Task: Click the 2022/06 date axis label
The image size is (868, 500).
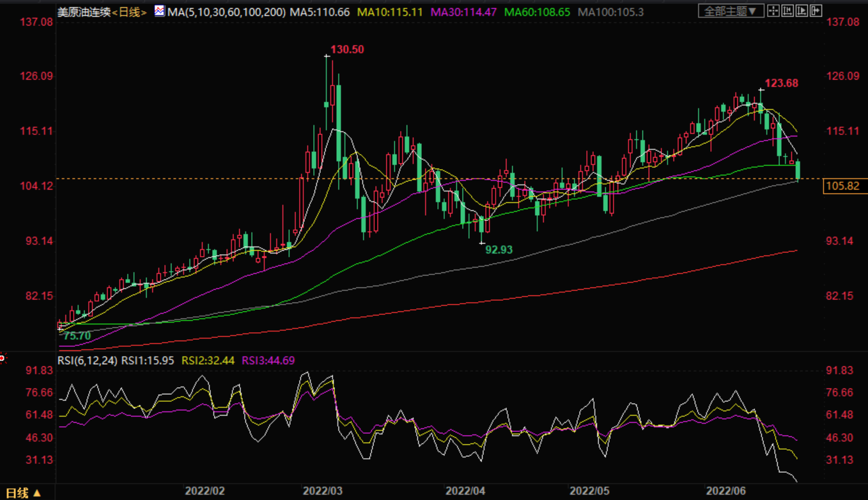Action: (726, 491)
